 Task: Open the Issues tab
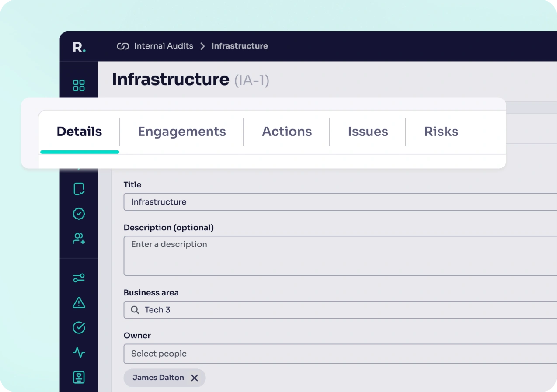[368, 132]
